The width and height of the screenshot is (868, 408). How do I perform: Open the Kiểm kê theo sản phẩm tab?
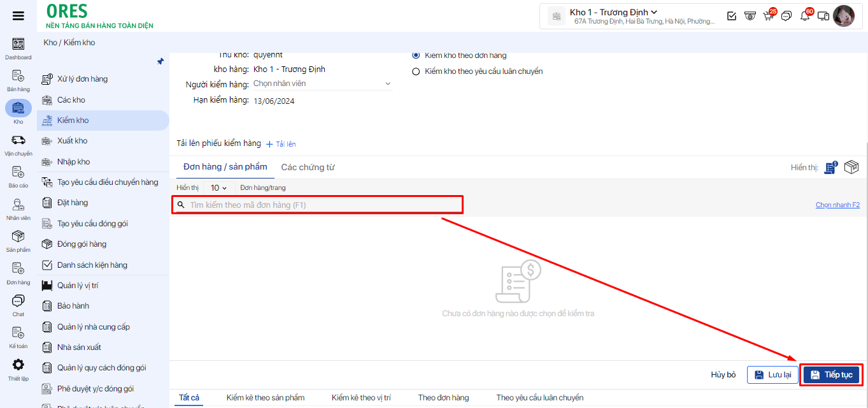266,398
